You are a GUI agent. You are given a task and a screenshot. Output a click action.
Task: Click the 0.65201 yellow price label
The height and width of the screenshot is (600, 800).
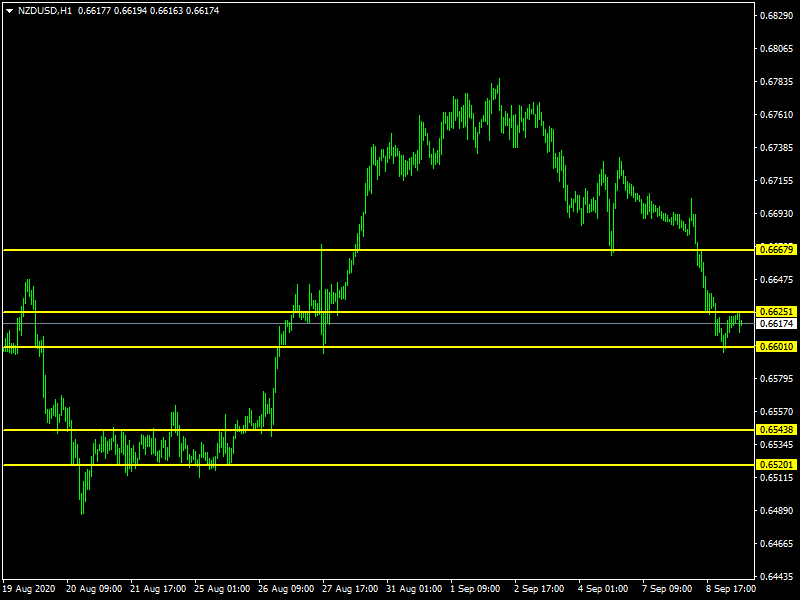coord(777,465)
